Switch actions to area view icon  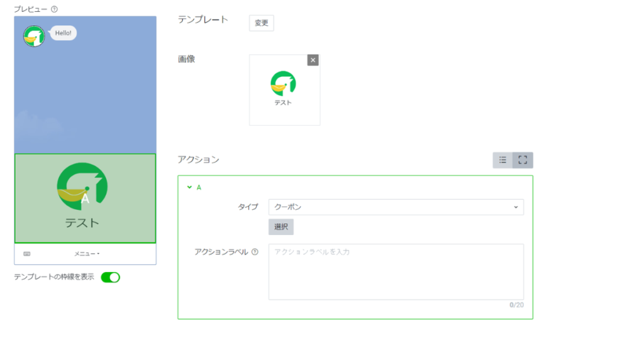[523, 160]
